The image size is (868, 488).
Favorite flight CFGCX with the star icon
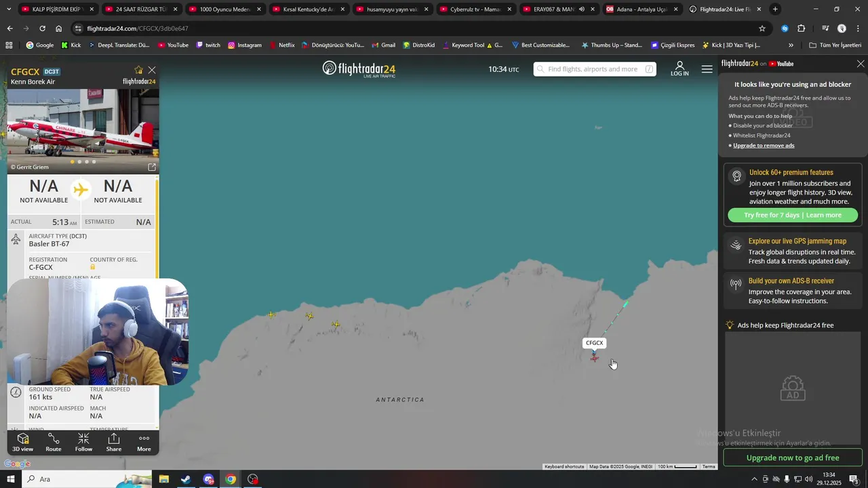(138, 70)
